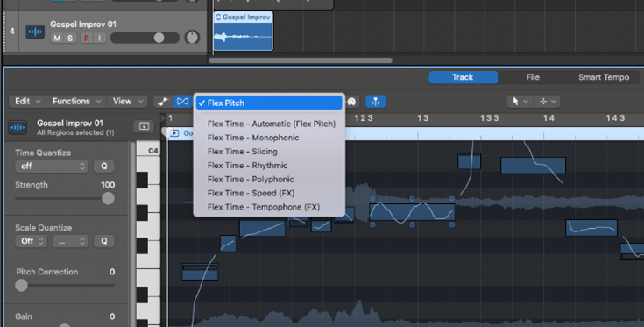This screenshot has height=327, width=644.
Task: Click the horizontal scrollbar of the tracks area
Action: pos(301,60)
